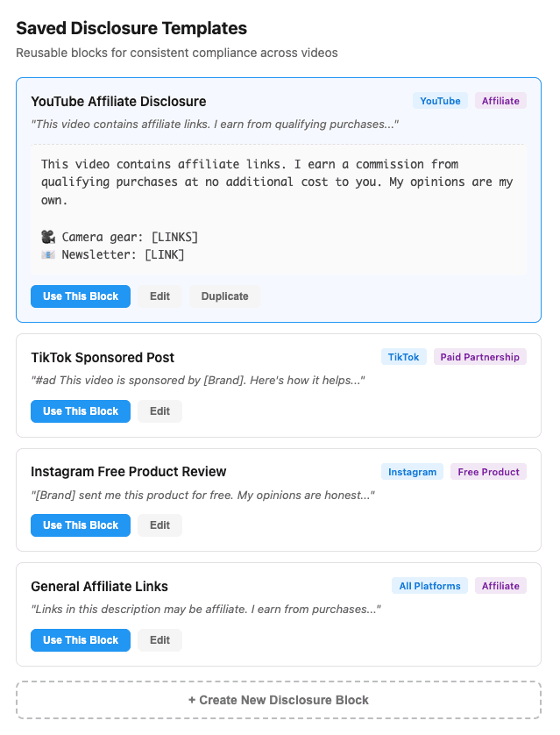Screen dimensions: 560x735
Task: Select the Free Product tag chip
Action: [x=487, y=471]
